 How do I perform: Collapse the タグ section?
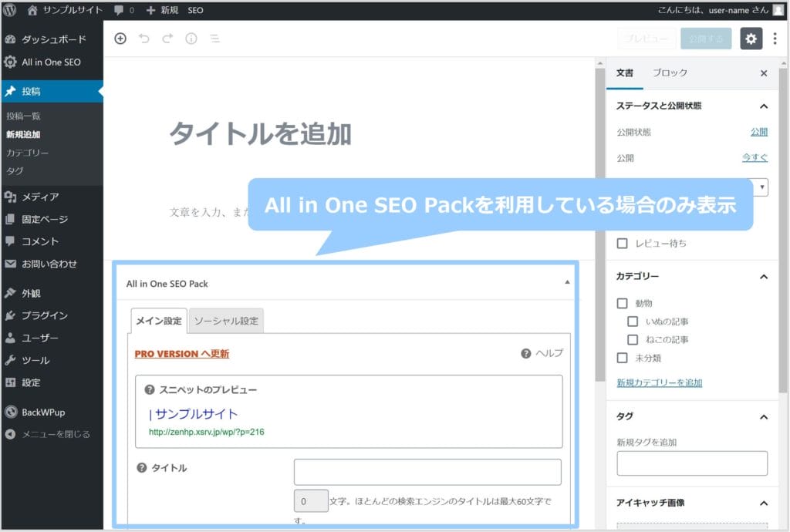pos(764,417)
